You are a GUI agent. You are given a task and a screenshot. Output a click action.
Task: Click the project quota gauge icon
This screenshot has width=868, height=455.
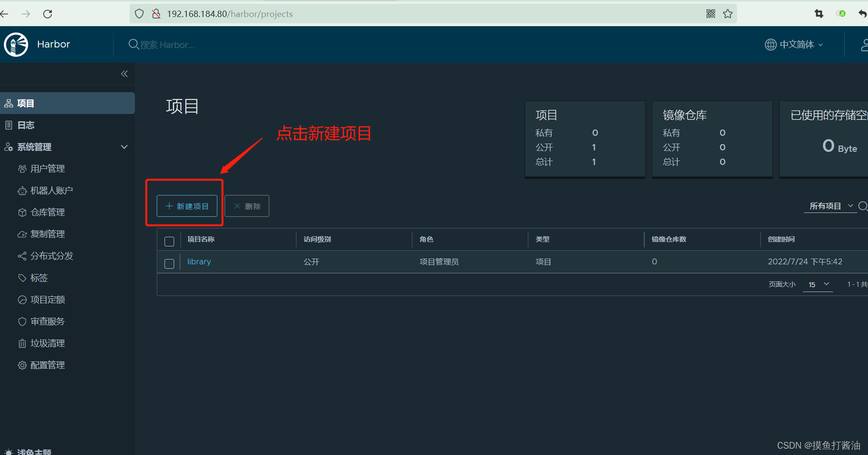pyautogui.click(x=22, y=300)
